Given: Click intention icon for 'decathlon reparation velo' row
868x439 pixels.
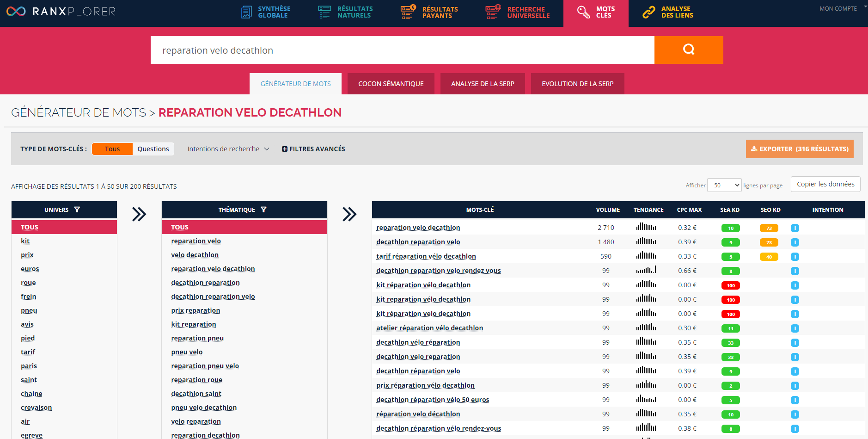Looking at the screenshot, I should pos(795,242).
